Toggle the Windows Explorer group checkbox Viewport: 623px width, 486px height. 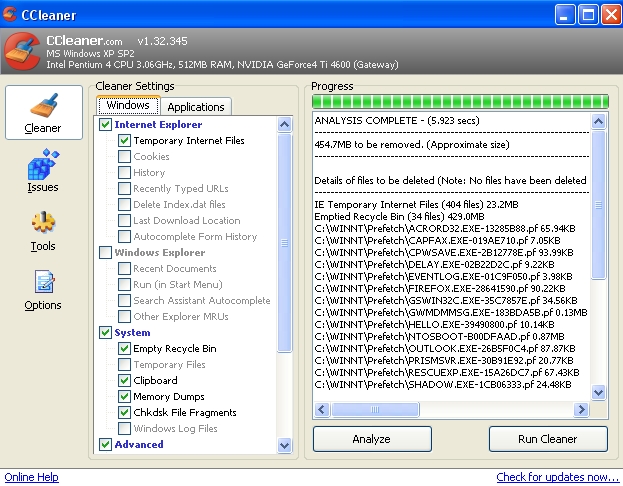(x=106, y=253)
